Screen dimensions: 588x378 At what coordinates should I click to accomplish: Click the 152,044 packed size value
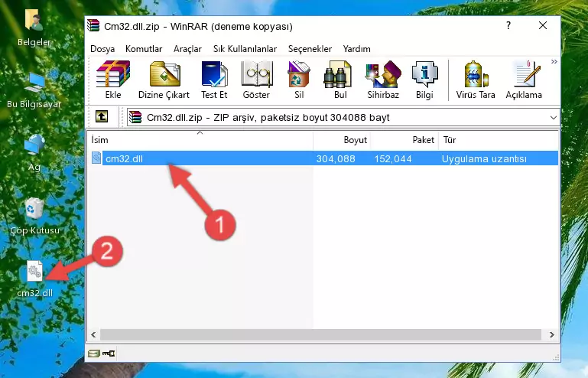click(393, 159)
